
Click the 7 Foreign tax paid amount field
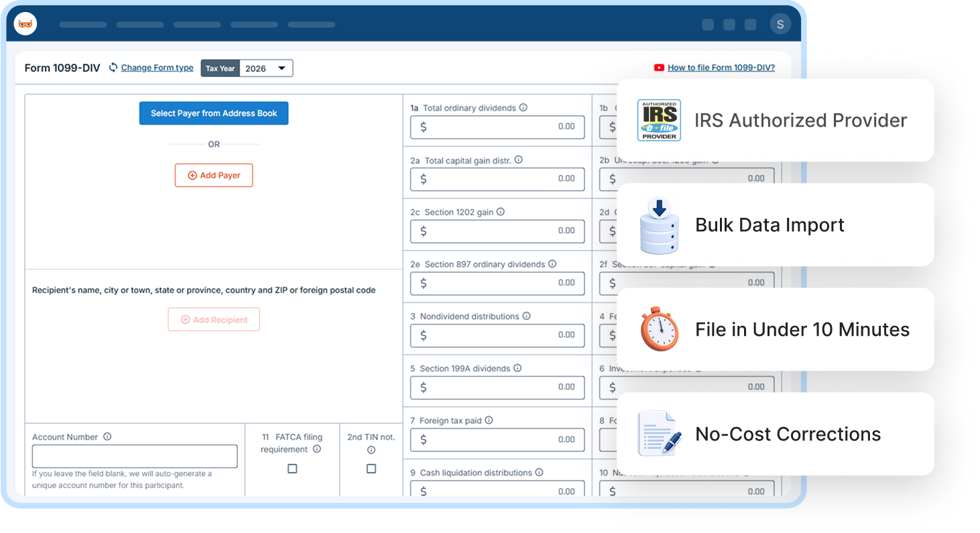tap(497, 440)
